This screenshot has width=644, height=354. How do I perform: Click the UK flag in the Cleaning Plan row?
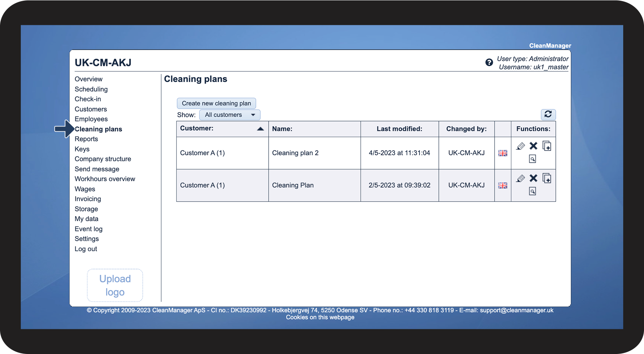pyautogui.click(x=503, y=185)
